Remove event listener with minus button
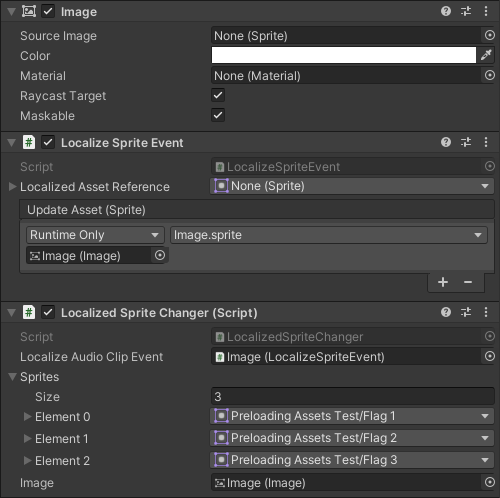The image size is (500, 498). (468, 282)
